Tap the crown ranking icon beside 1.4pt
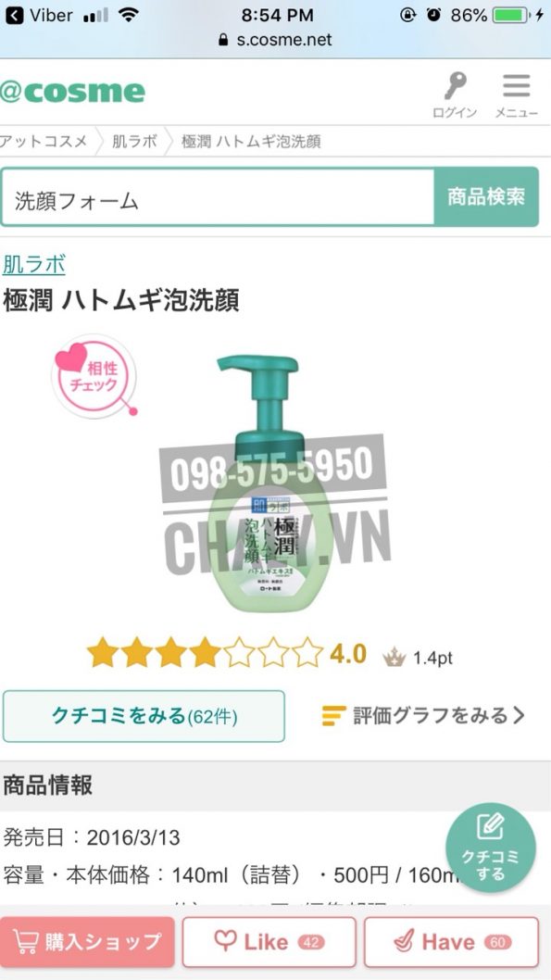Screen dimensions: 551x980 pos(394,656)
